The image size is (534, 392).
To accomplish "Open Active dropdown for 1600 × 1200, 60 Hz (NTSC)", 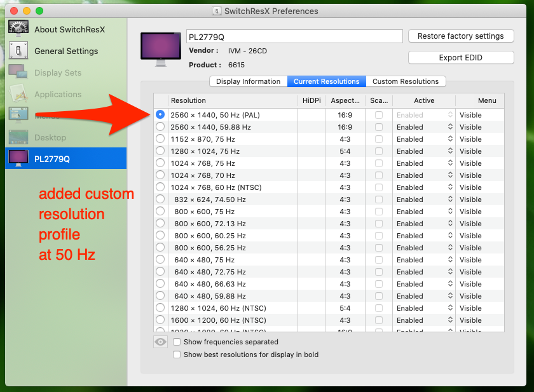I will click(424, 320).
